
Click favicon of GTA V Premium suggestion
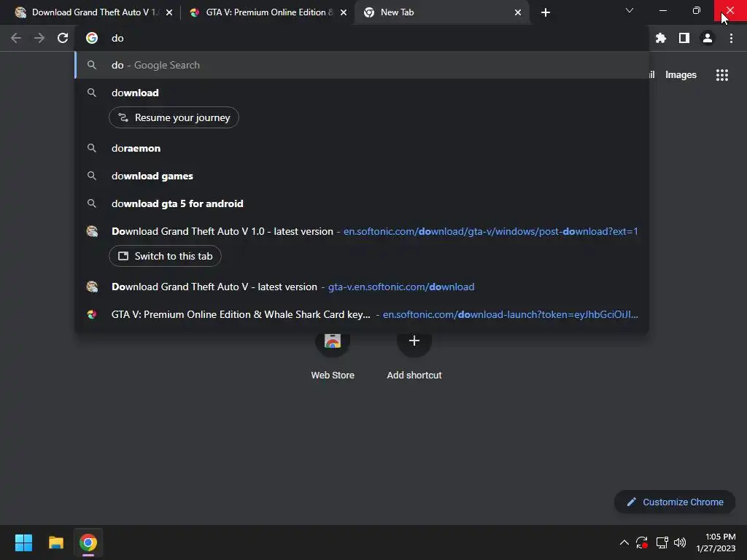[x=92, y=314]
